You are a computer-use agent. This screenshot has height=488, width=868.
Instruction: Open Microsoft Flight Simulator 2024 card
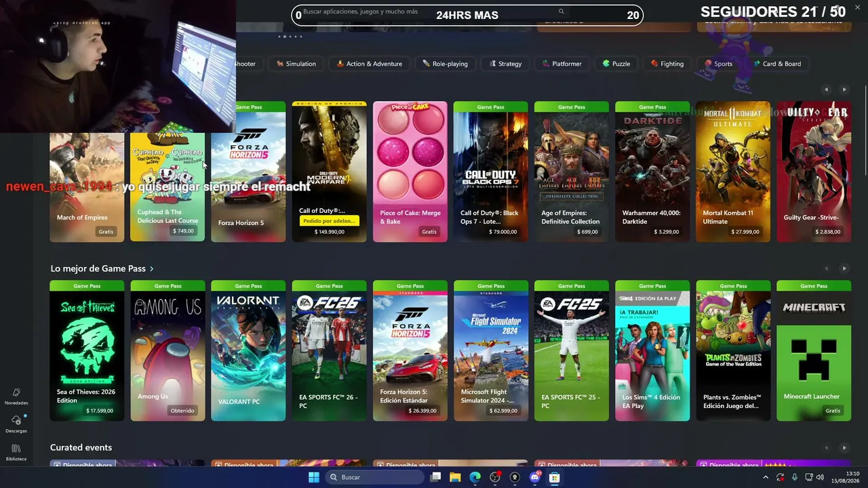click(x=490, y=350)
